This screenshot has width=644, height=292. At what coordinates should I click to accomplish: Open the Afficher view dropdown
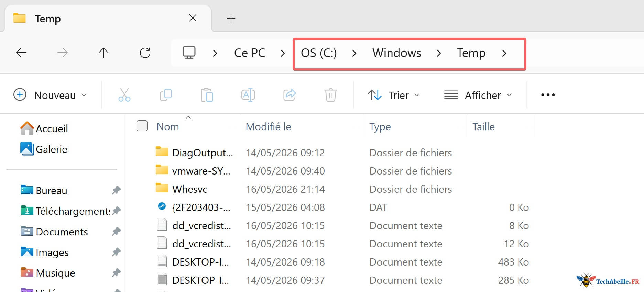(x=478, y=95)
